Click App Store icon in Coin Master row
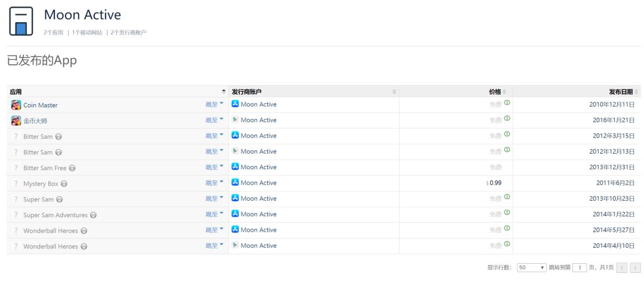The height and width of the screenshot is (287, 644). 235,104
